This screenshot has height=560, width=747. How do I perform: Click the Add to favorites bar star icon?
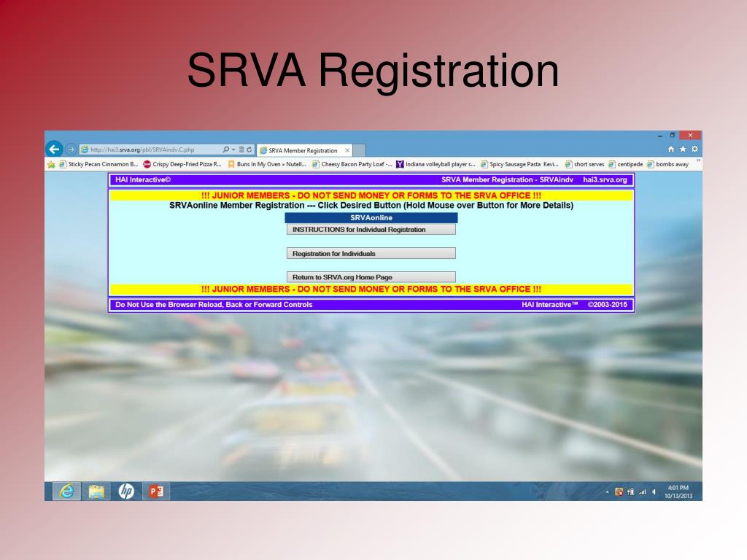(51, 165)
